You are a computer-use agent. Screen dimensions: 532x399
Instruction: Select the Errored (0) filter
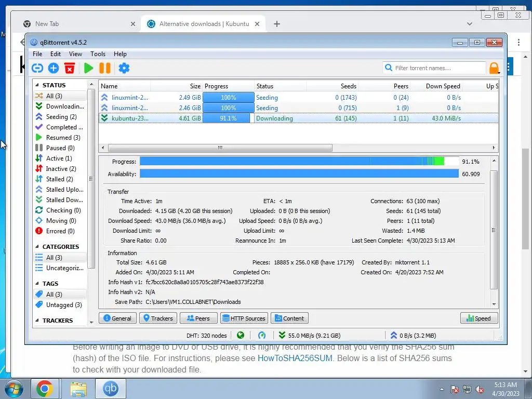pos(60,231)
